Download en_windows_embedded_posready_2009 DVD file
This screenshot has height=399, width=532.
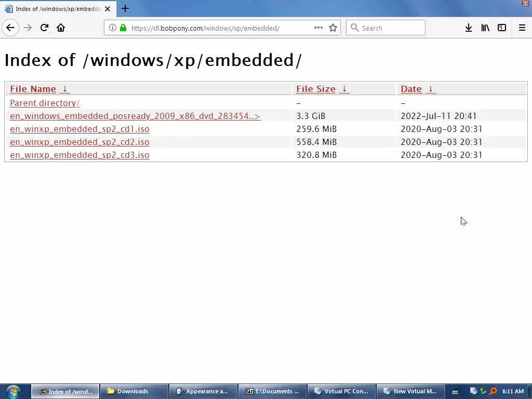coord(135,116)
